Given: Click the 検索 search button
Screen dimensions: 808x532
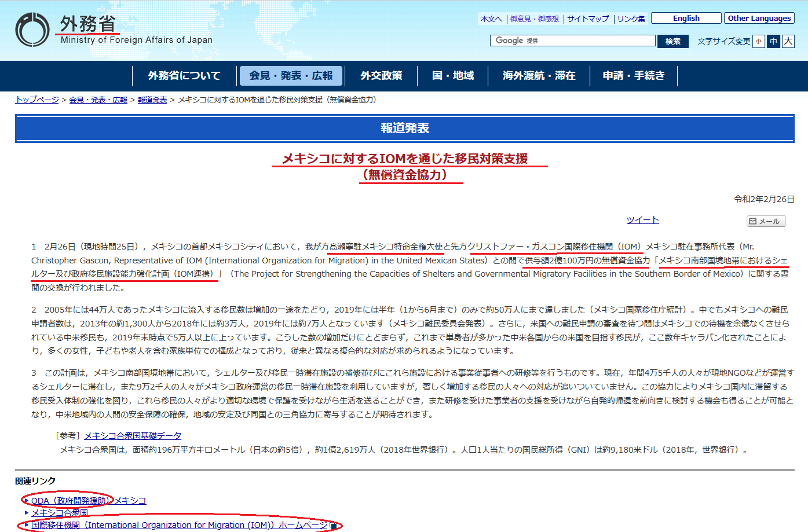Looking at the screenshot, I should pyautogui.click(x=672, y=41).
